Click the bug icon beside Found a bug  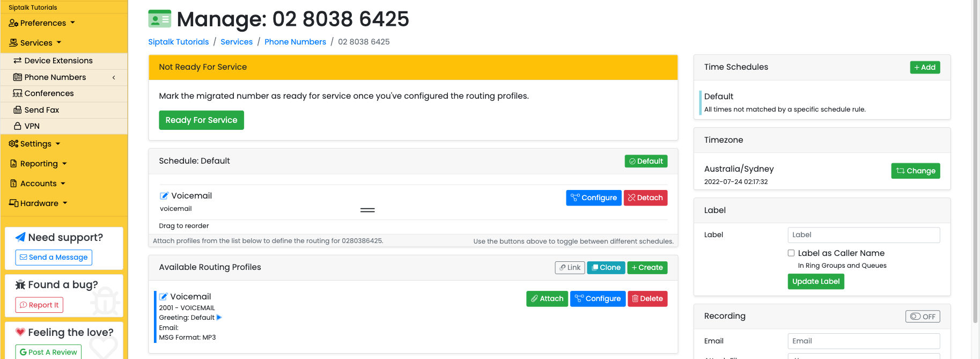[20, 284]
